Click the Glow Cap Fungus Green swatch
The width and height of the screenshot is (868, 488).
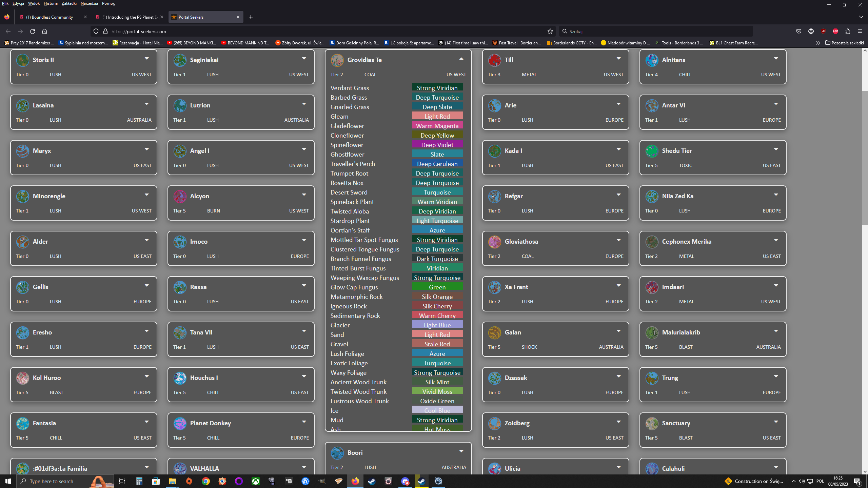[x=437, y=287]
